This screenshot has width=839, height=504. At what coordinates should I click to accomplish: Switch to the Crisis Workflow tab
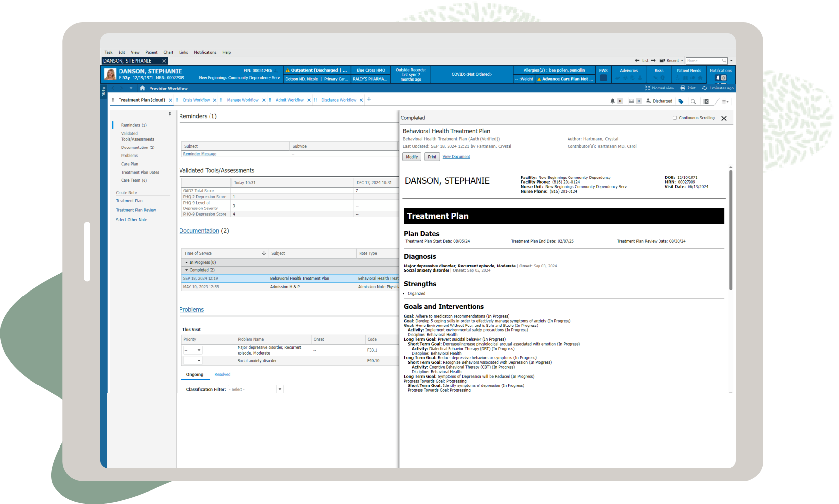(x=196, y=100)
